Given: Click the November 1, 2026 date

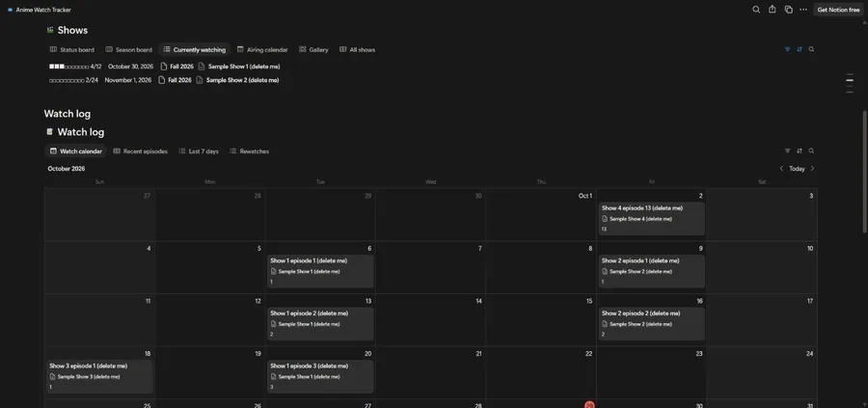Looking at the screenshot, I should point(128,80).
